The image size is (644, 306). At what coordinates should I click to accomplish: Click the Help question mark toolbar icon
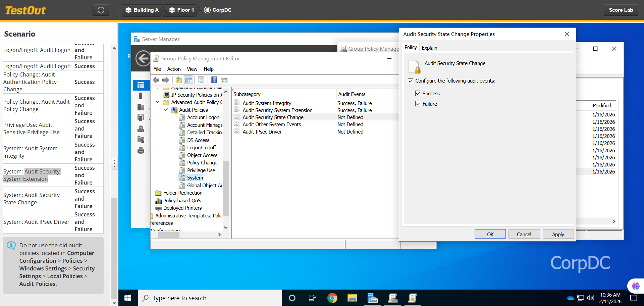(214, 80)
